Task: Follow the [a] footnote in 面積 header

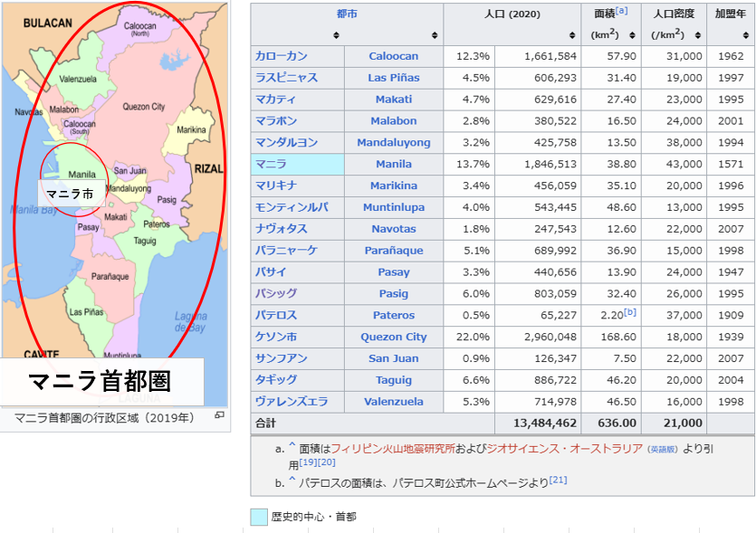Action: 621,10
